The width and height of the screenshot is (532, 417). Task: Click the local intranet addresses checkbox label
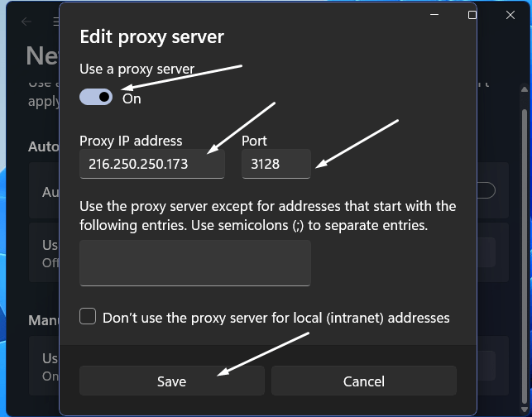pyautogui.click(x=276, y=317)
